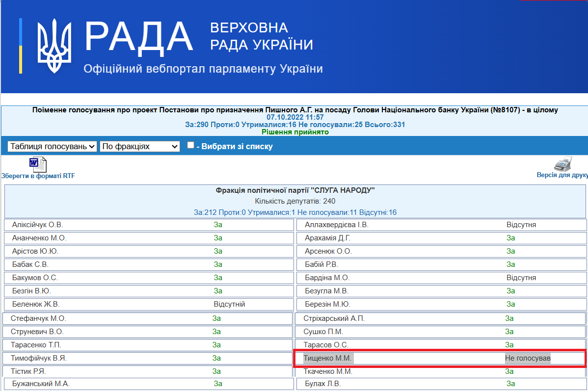
Task: Click 'Офіційний вебпортал парламенту України' text
Action: coord(203,69)
